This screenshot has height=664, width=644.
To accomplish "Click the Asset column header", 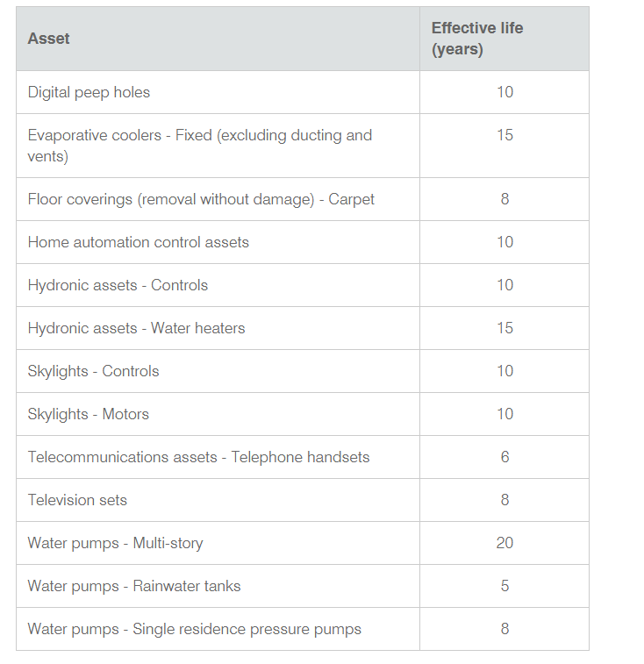I will pos(48,39).
